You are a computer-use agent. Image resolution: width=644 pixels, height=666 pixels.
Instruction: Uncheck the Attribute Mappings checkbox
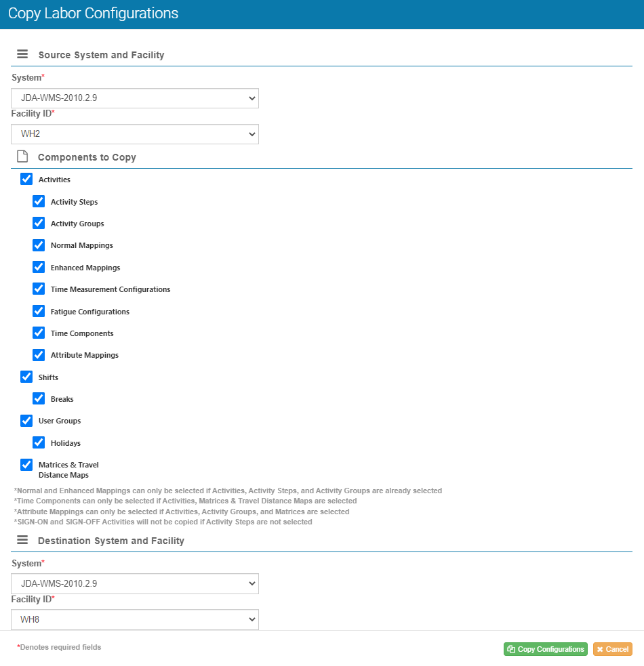pyautogui.click(x=39, y=354)
